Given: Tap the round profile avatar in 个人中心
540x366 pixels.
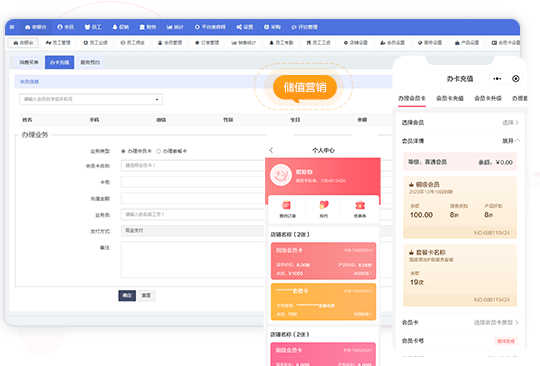Looking at the screenshot, I should click(x=281, y=175).
